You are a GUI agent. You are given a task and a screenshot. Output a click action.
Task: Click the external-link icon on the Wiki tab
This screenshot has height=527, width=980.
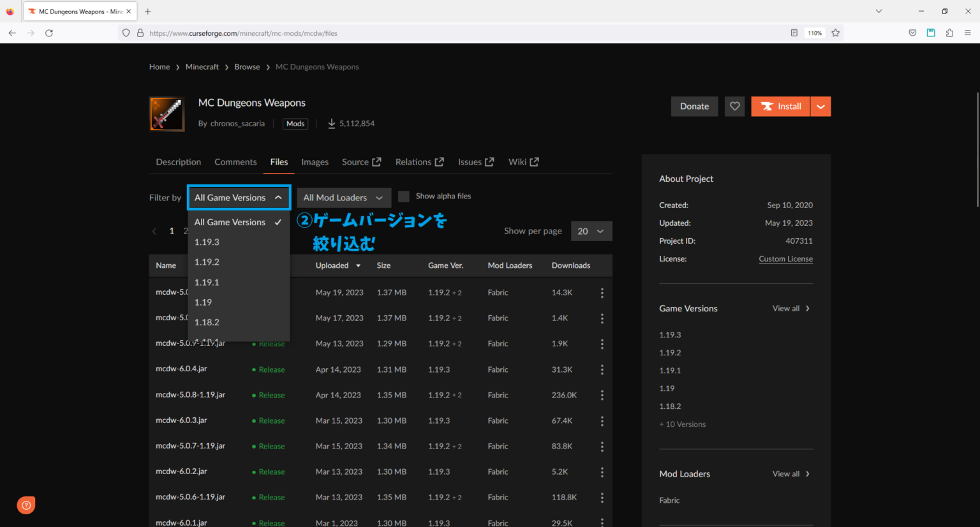[533, 161]
